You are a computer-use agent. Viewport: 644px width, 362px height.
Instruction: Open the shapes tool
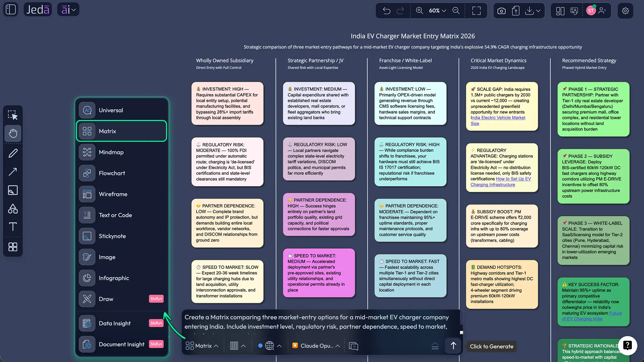pyautogui.click(x=13, y=208)
